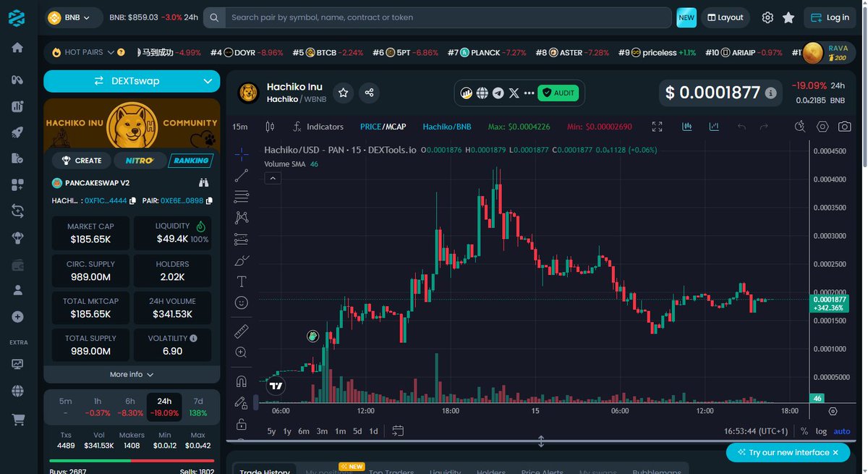Toggle lock all drawing tools
Screen dimensions: 868x474
pyautogui.click(x=242, y=424)
